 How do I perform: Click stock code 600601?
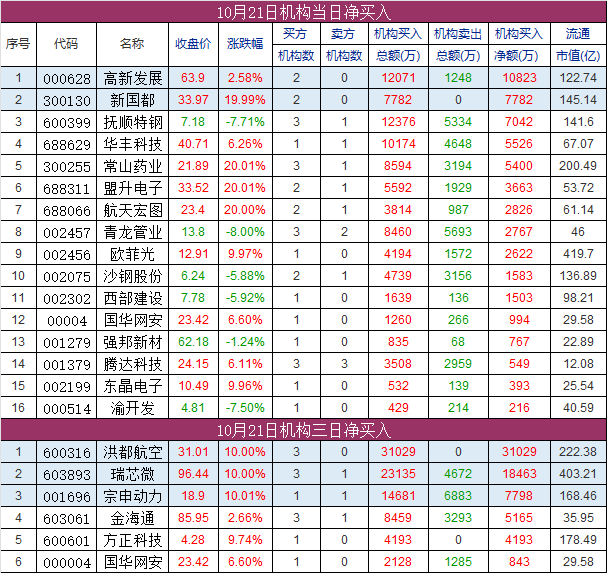click(67, 541)
